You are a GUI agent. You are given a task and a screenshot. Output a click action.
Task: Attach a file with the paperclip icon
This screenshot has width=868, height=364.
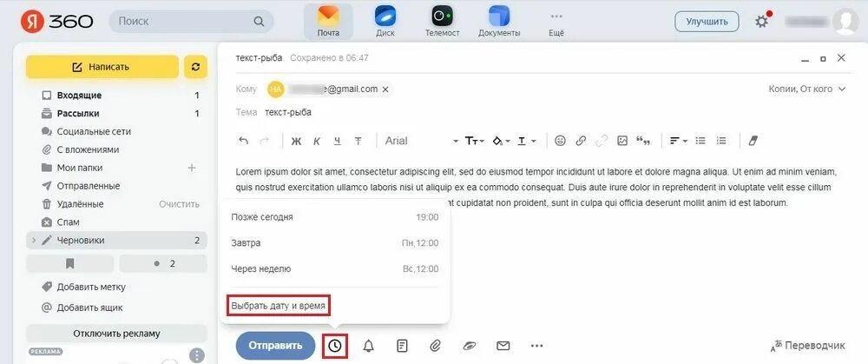point(435,346)
